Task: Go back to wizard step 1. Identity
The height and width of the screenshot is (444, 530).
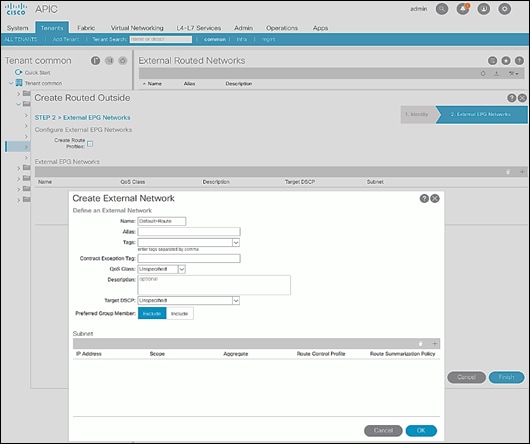Action: pyautogui.click(x=418, y=115)
